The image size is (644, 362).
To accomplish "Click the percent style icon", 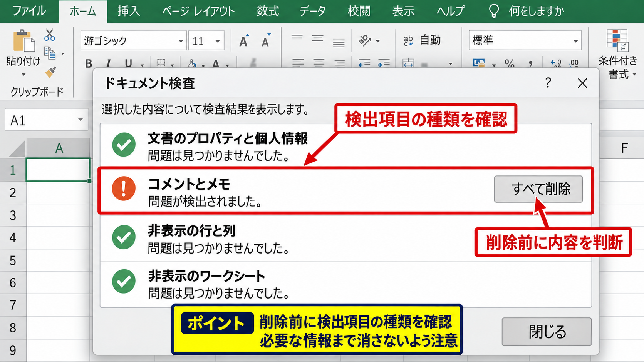I will click(510, 63).
